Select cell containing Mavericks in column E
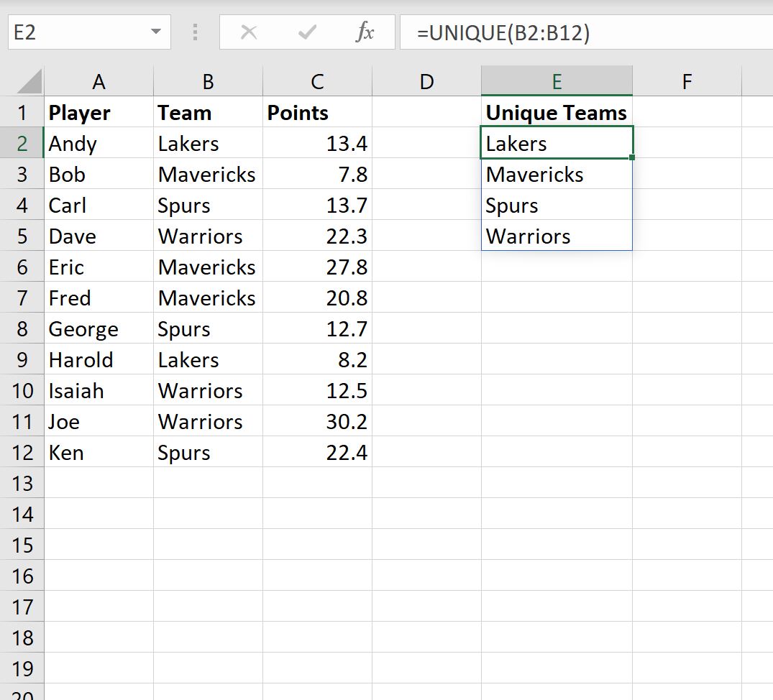The image size is (773, 700). click(557, 175)
